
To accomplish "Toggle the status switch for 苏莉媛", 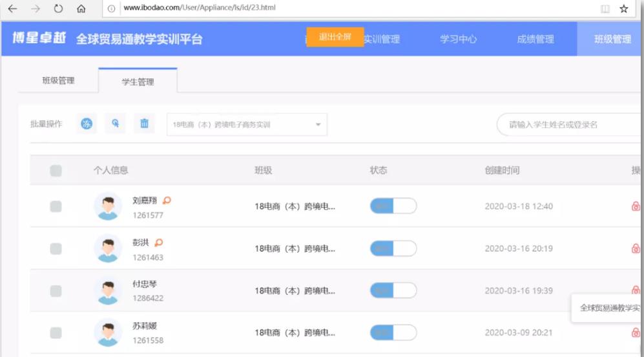I will (x=393, y=332).
